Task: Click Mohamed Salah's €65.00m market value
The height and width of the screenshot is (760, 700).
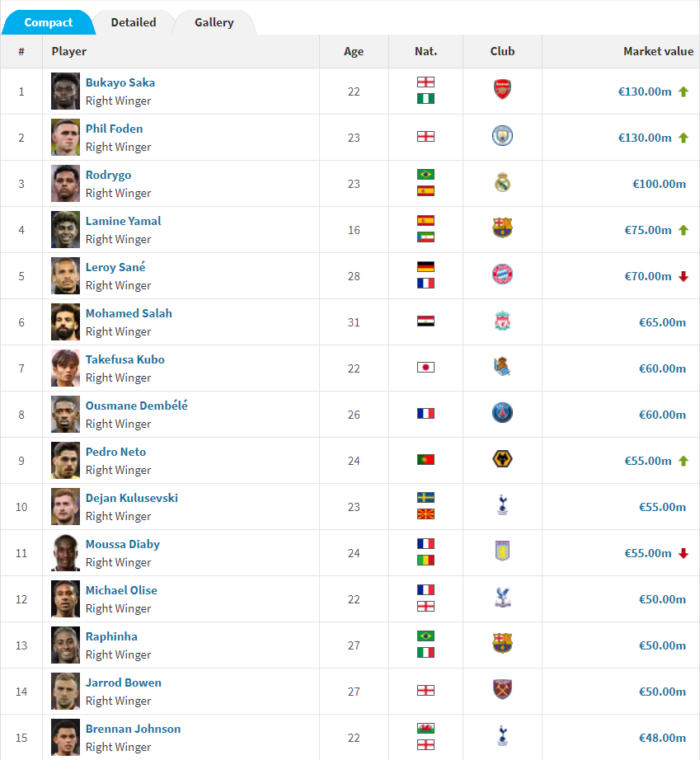Action: click(x=662, y=322)
